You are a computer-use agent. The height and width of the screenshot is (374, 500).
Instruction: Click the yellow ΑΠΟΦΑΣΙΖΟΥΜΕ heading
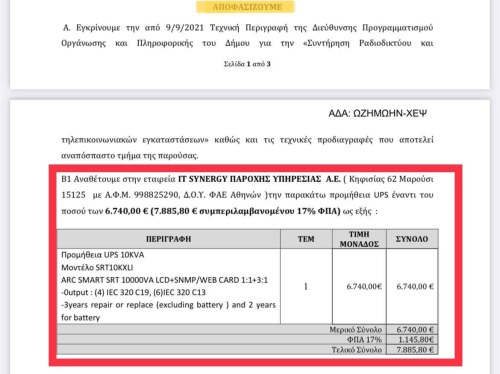tap(246, 7)
